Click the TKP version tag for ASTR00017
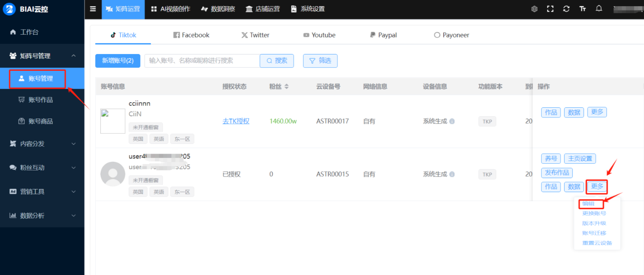This screenshot has height=275, width=644. click(x=487, y=121)
